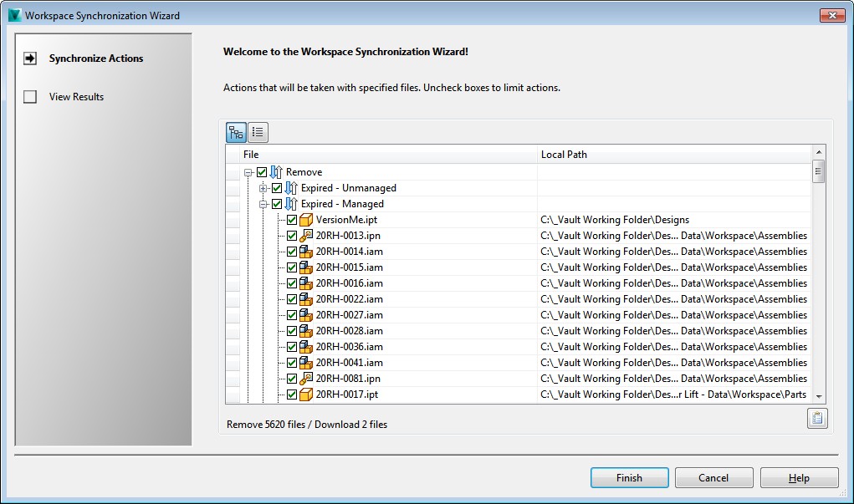Click the 20RH-0017.ipt local path cell
Screen dimensions: 854x504
pyautogui.click(x=674, y=394)
